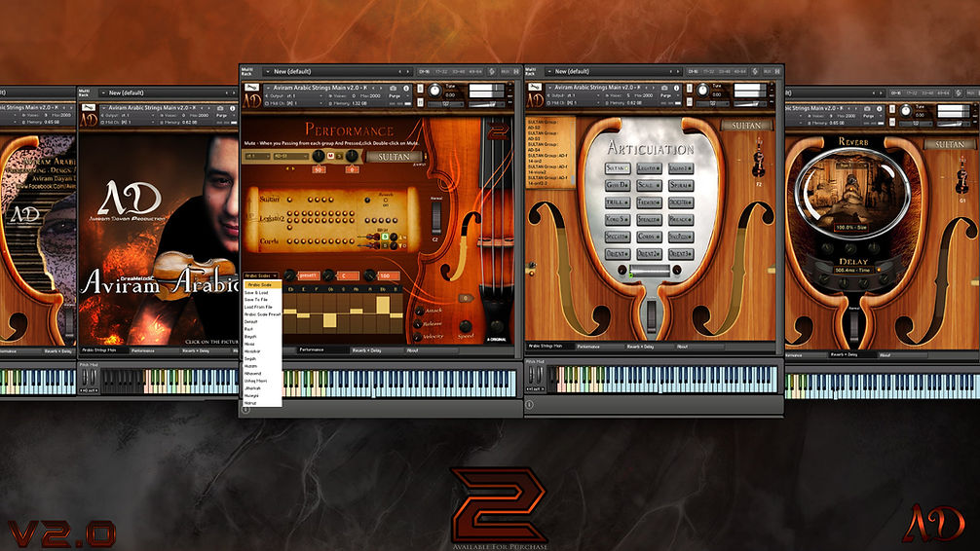
Task: Click the Orient3 articulation button
Action: (680, 254)
